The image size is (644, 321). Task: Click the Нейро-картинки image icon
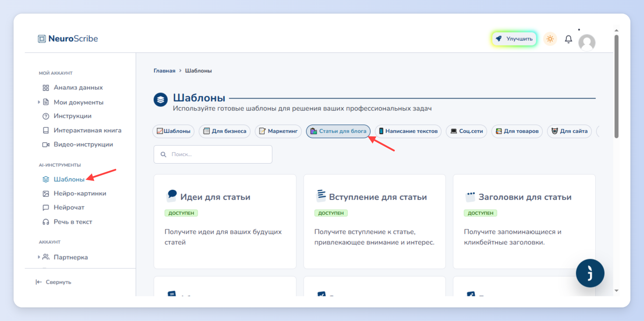pos(46,193)
